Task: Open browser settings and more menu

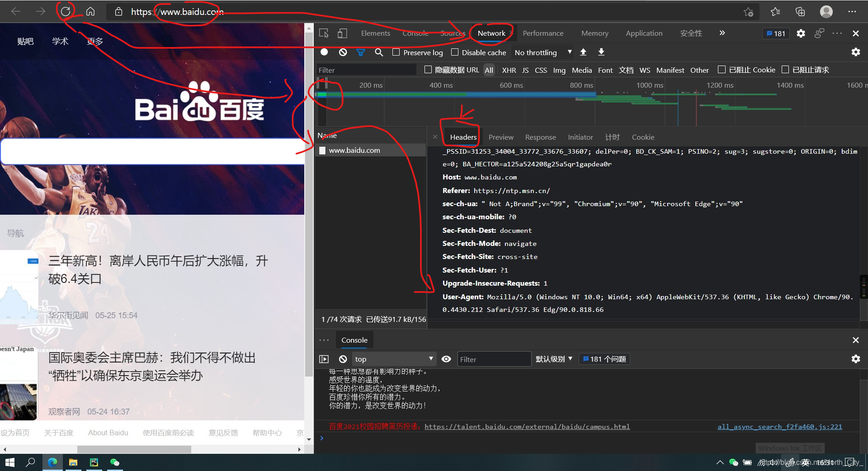Action: point(852,12)
